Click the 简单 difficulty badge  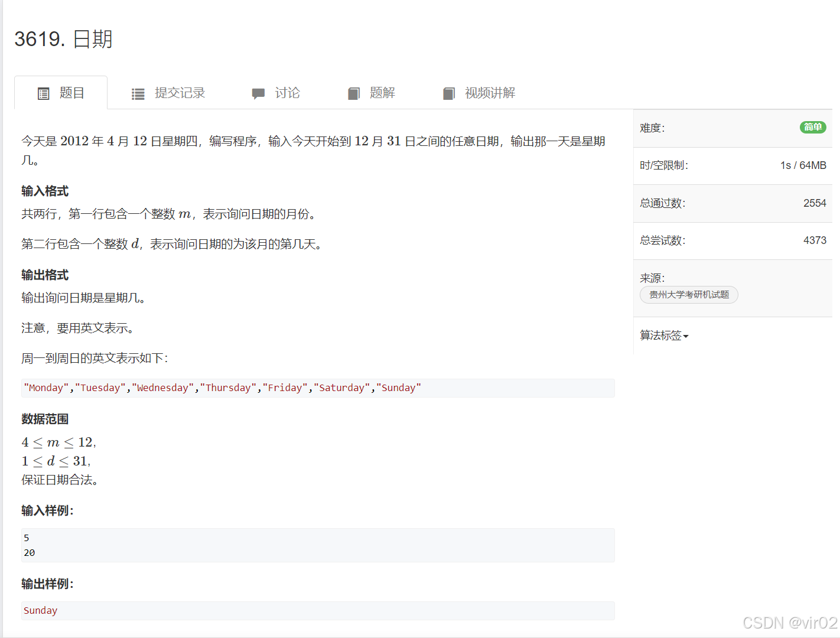813,127
